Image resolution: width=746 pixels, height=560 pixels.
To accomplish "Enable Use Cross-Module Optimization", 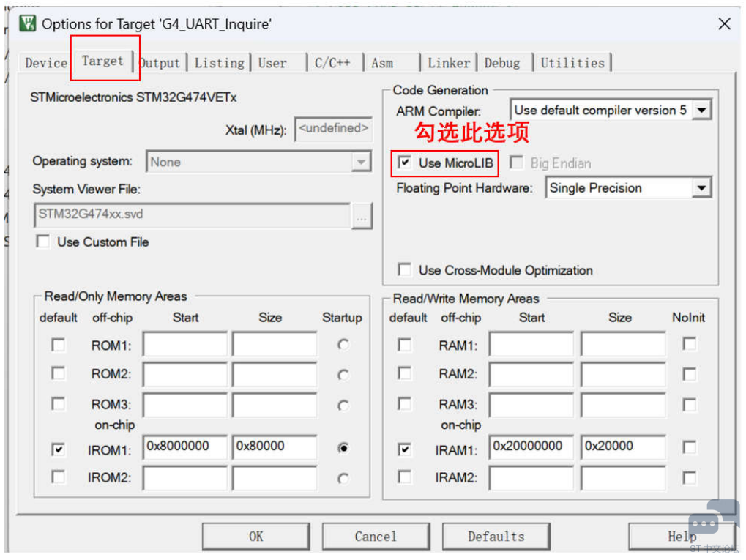I will tap(404, 270).
